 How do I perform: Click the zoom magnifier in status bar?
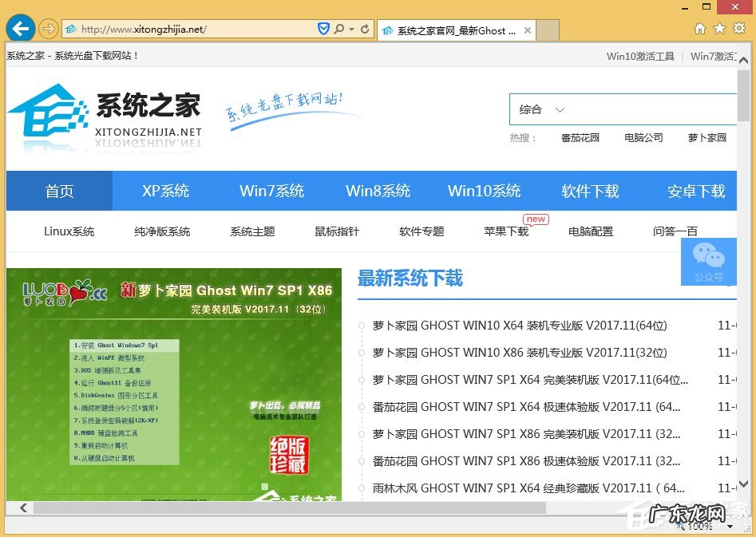(679, 526)
